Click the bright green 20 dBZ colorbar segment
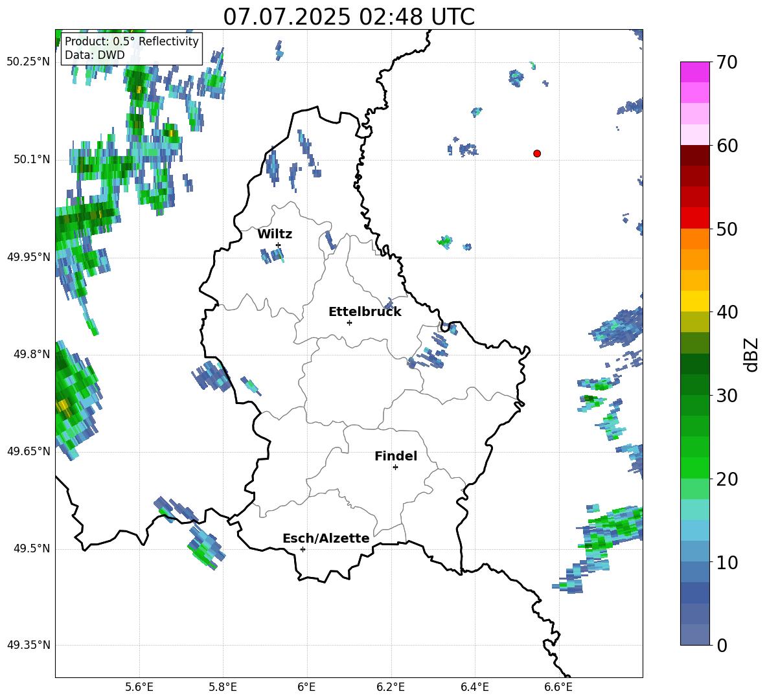The width and height of the screenshot is (767, 700). pyautogui.click(x=694, y=468)
